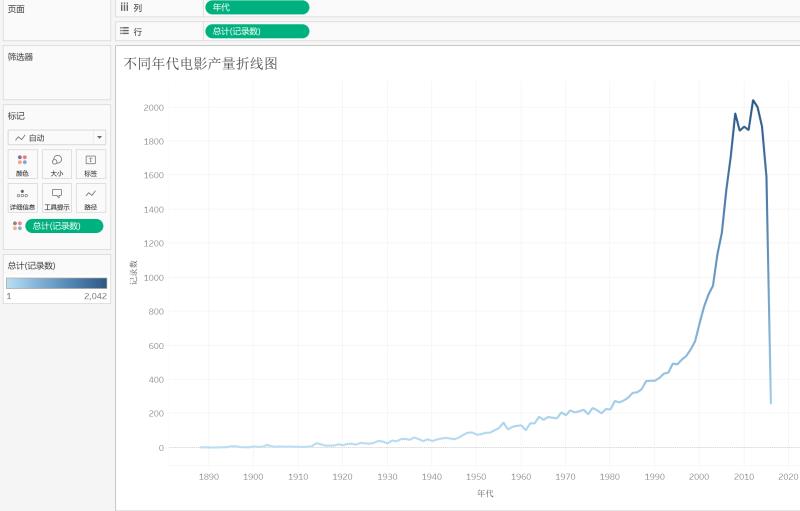
Task: Click the 筛选器 (Filters) shelf header
Action: [x=20, y=57]
